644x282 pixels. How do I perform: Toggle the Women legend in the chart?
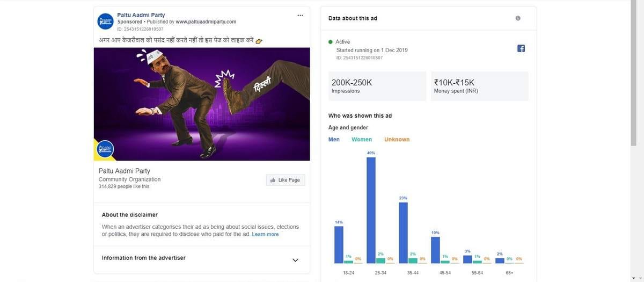click(x=362, y=140)
